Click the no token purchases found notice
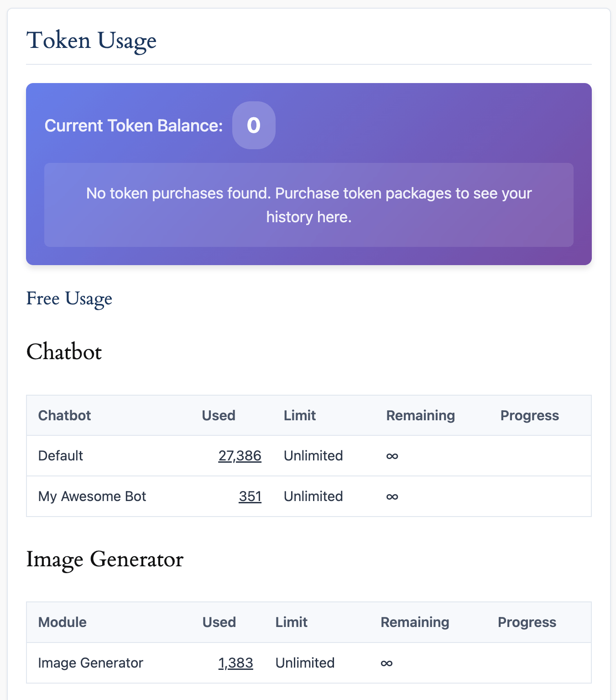The image size is (616, 700). 309,205
